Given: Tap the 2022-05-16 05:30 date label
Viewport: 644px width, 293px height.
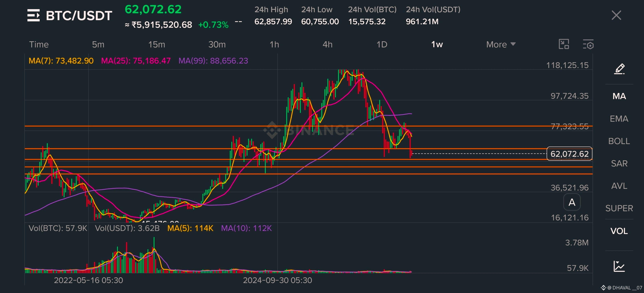Looking at the screenshot, I should click(x=88, y=280).
